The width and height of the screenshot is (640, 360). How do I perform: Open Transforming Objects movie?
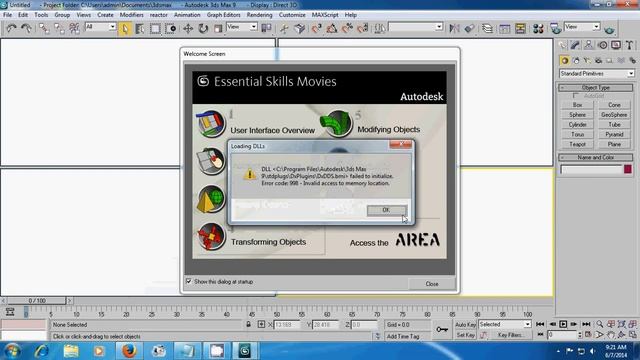coord(268,242)
